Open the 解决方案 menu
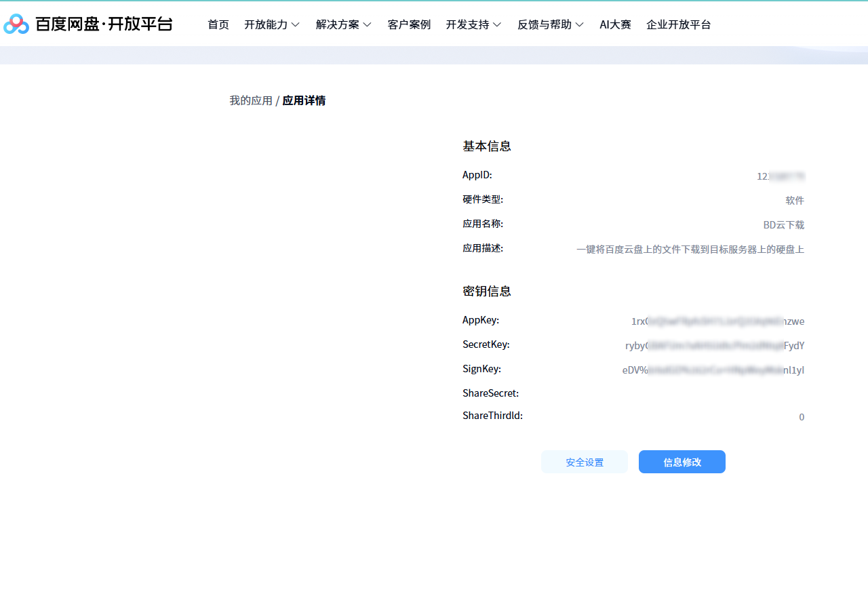Screen dimensions: 868x596 pos(338,24)
